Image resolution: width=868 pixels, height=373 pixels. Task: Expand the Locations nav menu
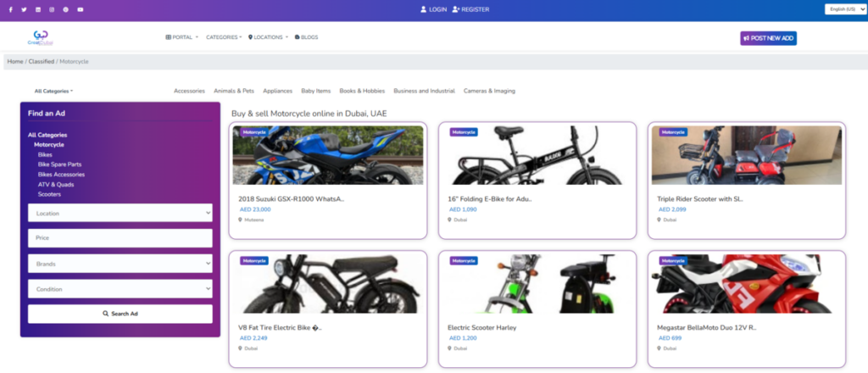coord(269,37)
